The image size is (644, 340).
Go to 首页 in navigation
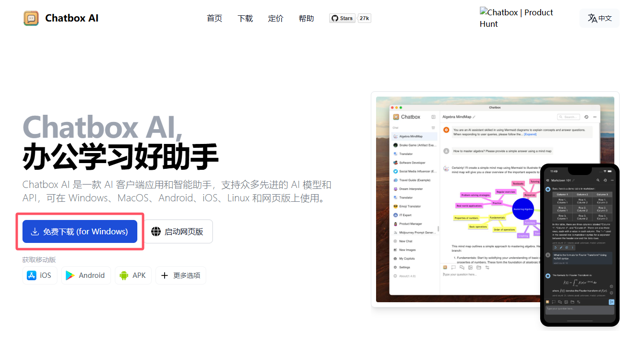pyautogui.click(x=214, y=18)
